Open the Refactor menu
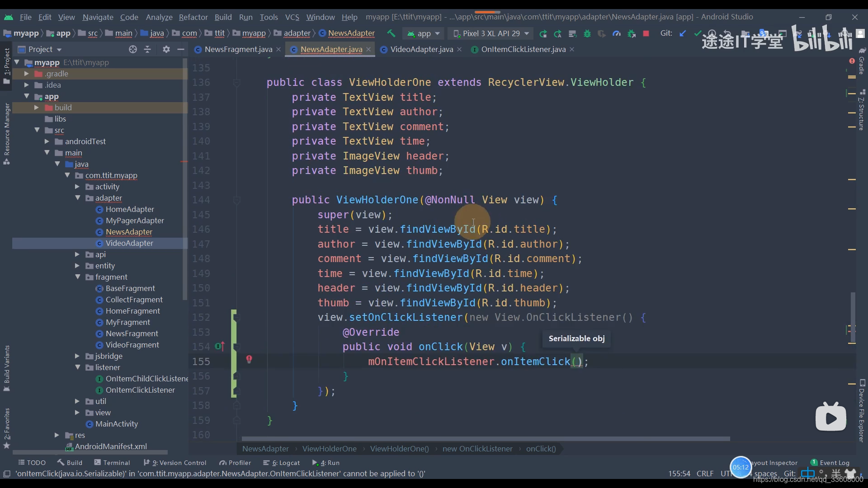Image resolution: width=868 pixels, height=488 pixels. (x=193, y=17)
